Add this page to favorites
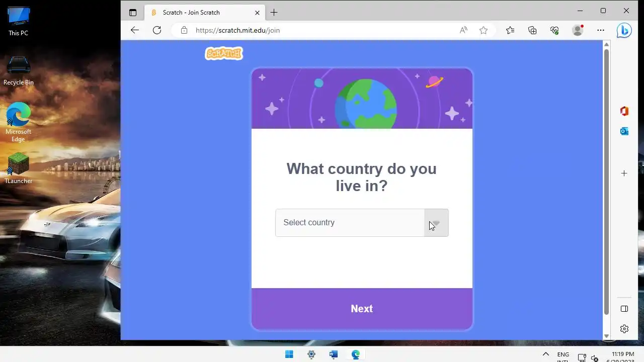The height and width of the screenshot is (362, 644). 484,30
